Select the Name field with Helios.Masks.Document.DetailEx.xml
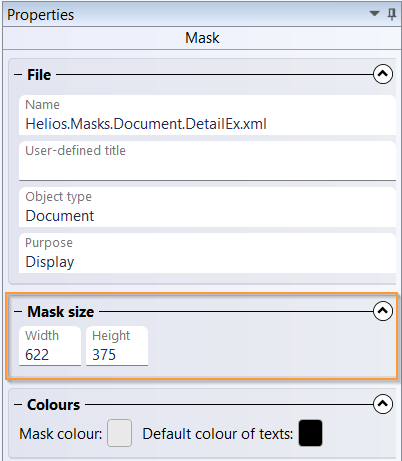The width and height of the screenshot is (402, 461). click(207, 115)
